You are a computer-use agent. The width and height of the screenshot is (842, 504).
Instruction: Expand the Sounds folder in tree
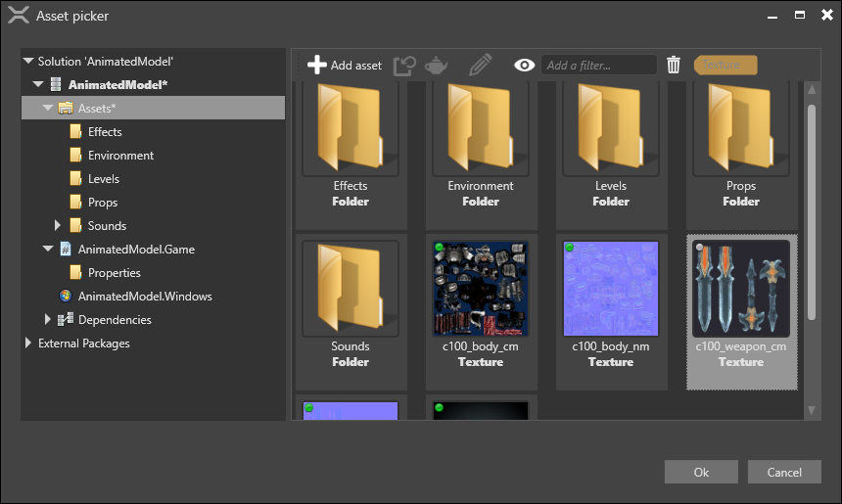coord(58,226)
